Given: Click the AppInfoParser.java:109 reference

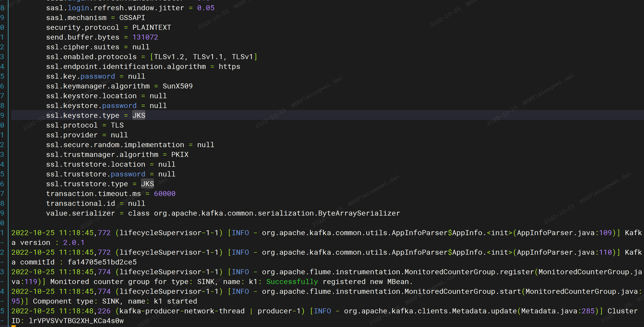Looking at the screenshot, I should (564, 233).
